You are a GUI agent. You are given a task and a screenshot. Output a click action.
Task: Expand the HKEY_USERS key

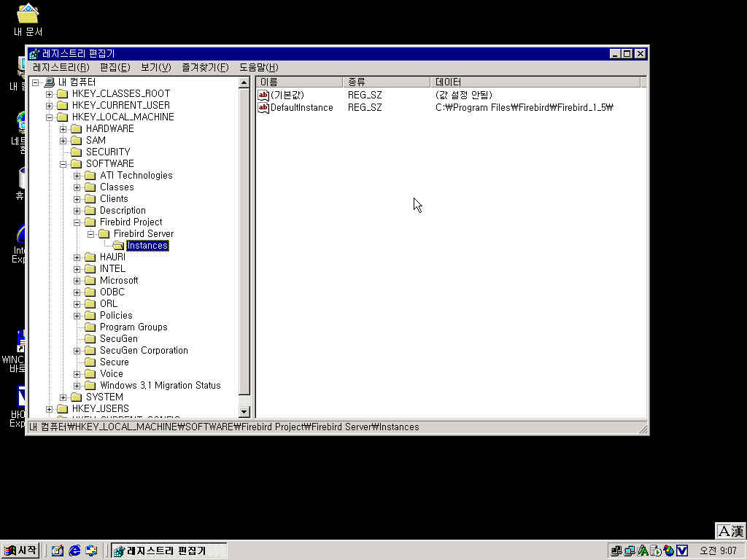(49, 409)
